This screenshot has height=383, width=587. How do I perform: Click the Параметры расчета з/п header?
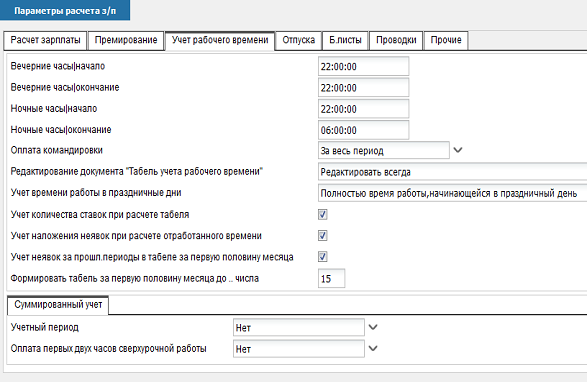[65, 10]
